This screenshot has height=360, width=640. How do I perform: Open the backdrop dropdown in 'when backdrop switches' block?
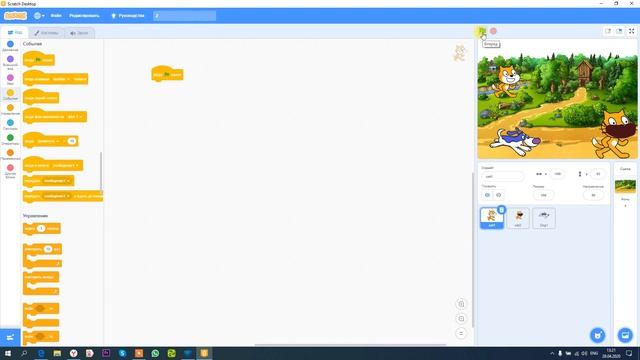[75, 117]
